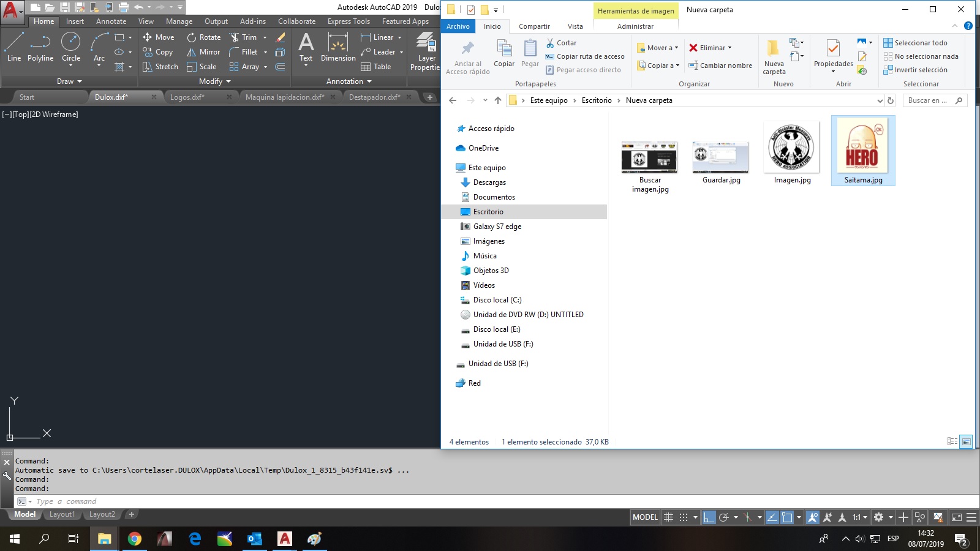Open Google Chrome from the taskbar
The width and height of the screenshot is (980, 551).
click(x=135, y=539)
